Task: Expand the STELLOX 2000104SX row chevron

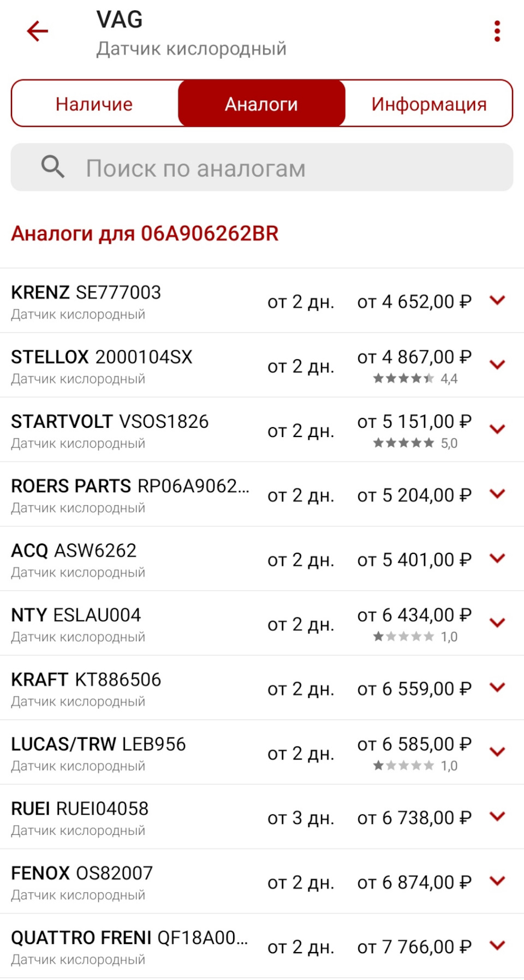Action: coord(497,364)
